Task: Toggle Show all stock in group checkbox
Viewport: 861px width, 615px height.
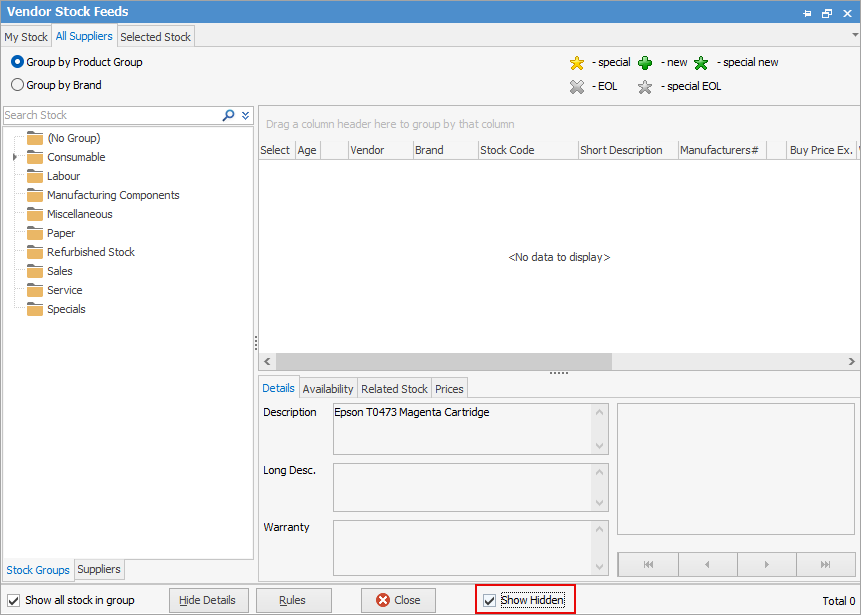Action: click(14, 601)
